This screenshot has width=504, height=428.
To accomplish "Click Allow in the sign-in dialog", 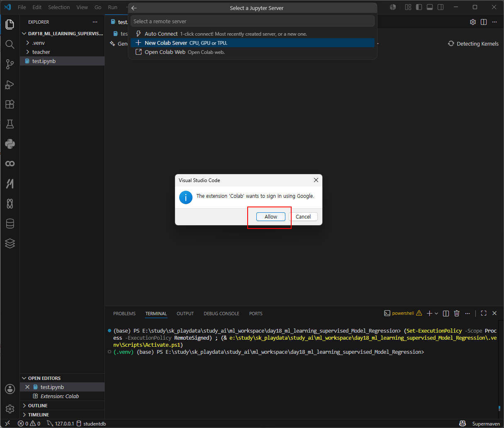I will 271,216.
